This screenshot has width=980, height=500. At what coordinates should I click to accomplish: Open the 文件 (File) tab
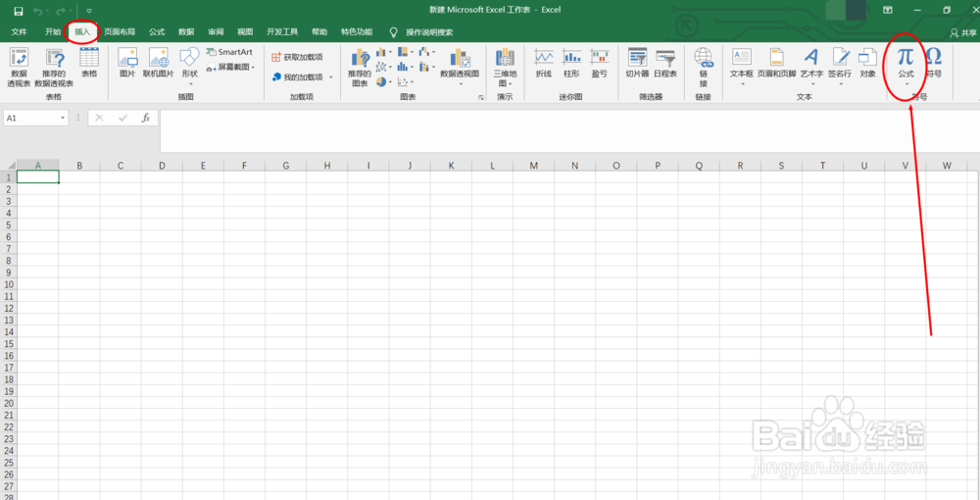coord(19,32)
